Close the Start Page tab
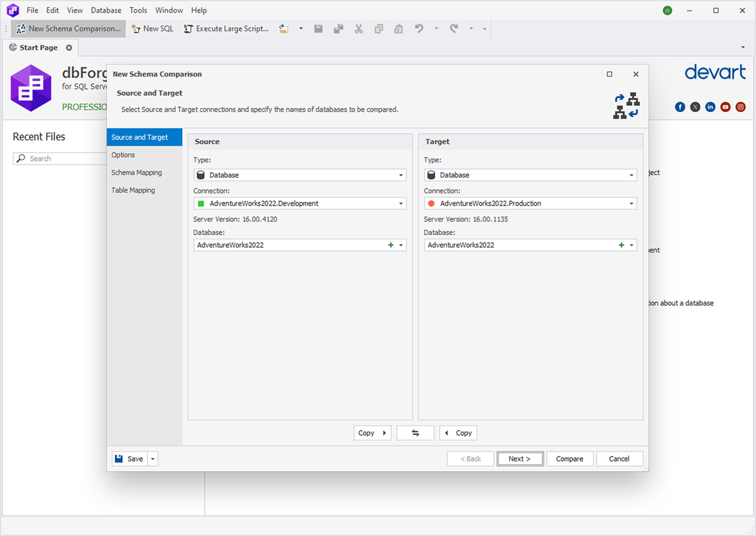Viewport: 756px width, 536px height. coord(69,47)
